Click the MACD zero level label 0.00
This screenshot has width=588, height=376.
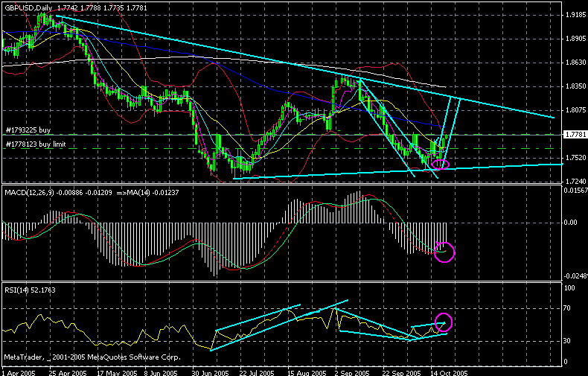pos(570,223)
